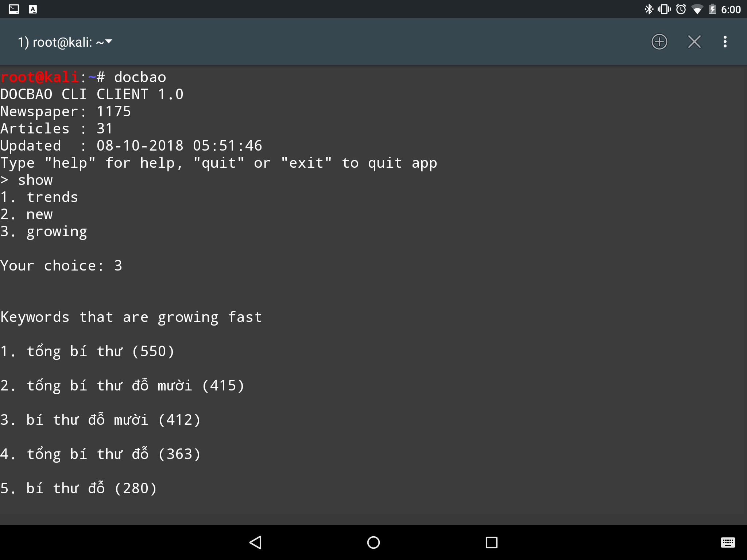Tap the vibrate mode status icon

tap(664, 9)
